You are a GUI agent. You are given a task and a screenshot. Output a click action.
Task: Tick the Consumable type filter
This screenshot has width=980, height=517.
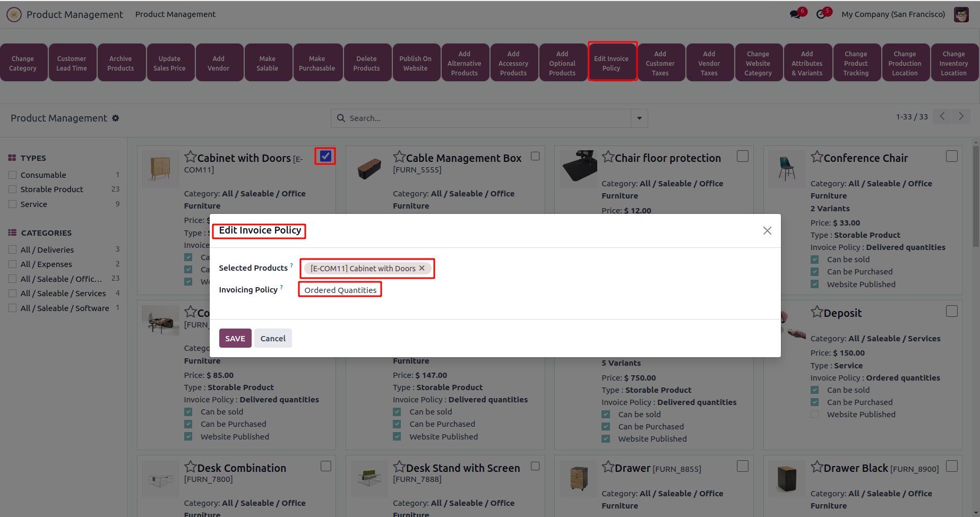coord(13,175)
